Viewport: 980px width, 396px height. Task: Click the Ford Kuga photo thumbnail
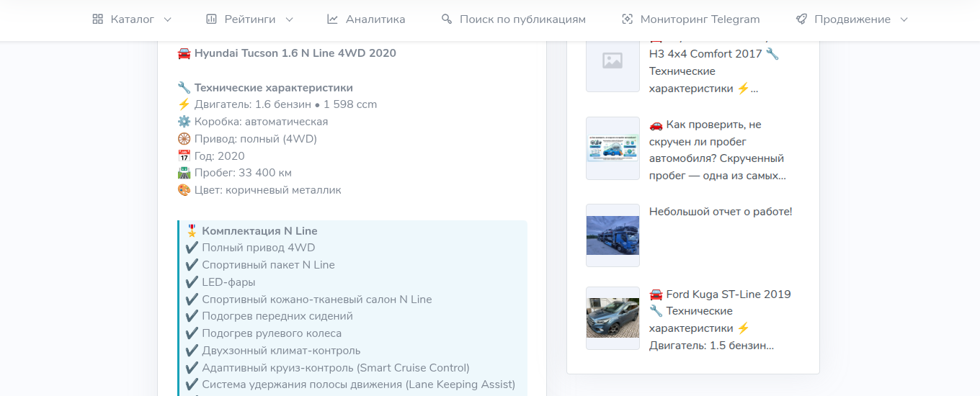pyautogui.click(x=612, y=318)
